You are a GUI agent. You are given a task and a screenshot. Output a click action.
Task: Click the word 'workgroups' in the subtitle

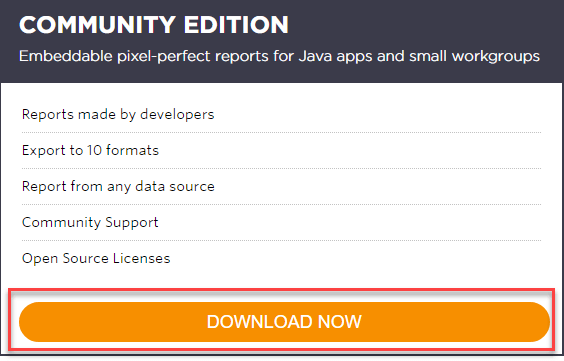496,57
